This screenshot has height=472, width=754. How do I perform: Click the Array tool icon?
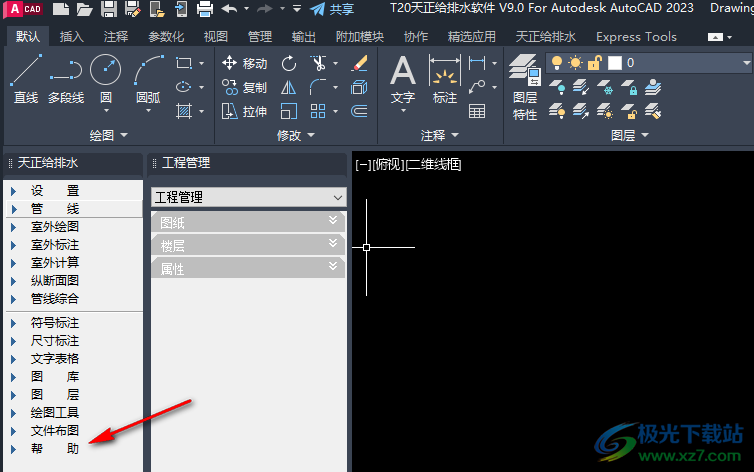pyautogui.click(x=318, y=111)
